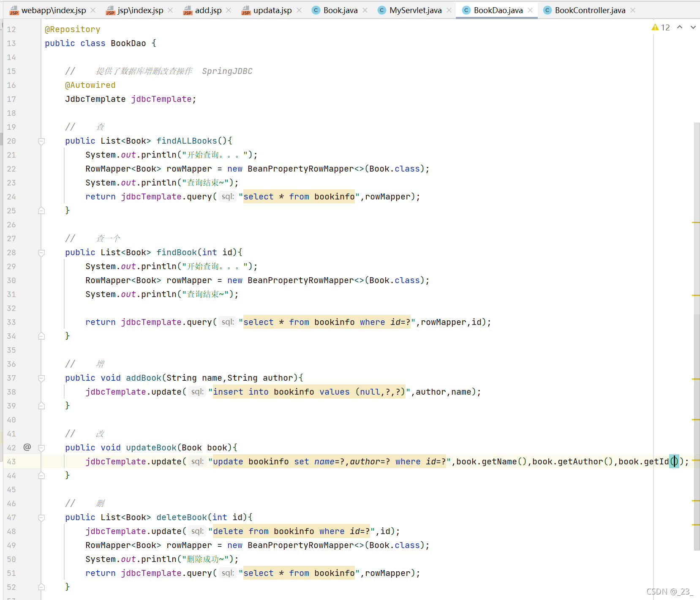Click the @Autowired annotation

90,85
